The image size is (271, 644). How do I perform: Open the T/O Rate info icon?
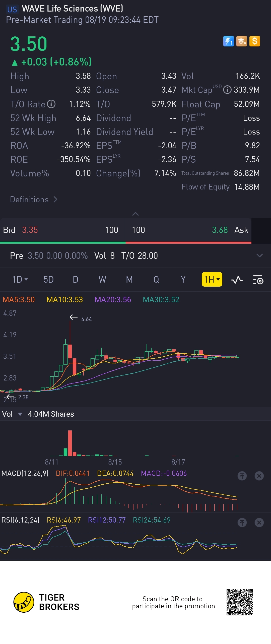(51, 104)
